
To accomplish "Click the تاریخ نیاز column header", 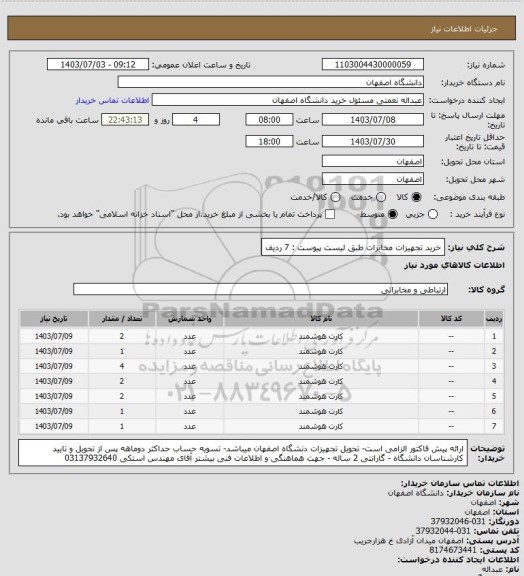I will pyautogui.click(x=54, y=318).
